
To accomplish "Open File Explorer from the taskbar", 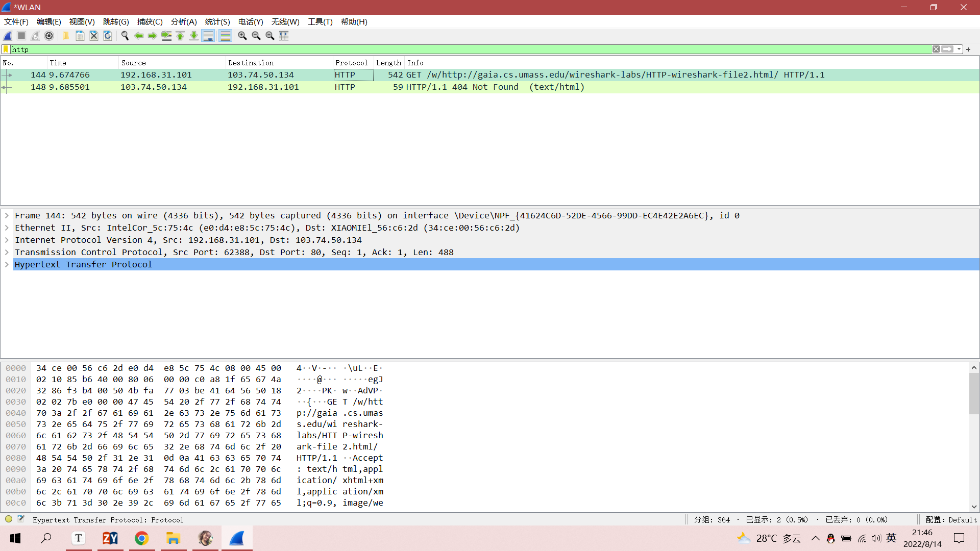I will pyautogui.click(x=173, y=538).
